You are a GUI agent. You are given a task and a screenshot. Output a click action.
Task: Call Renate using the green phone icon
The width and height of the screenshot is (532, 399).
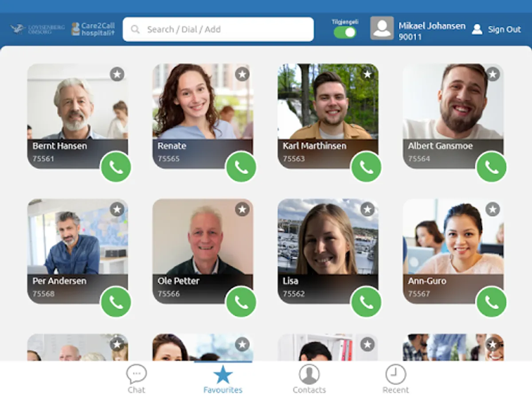click(x=241, y=167)
